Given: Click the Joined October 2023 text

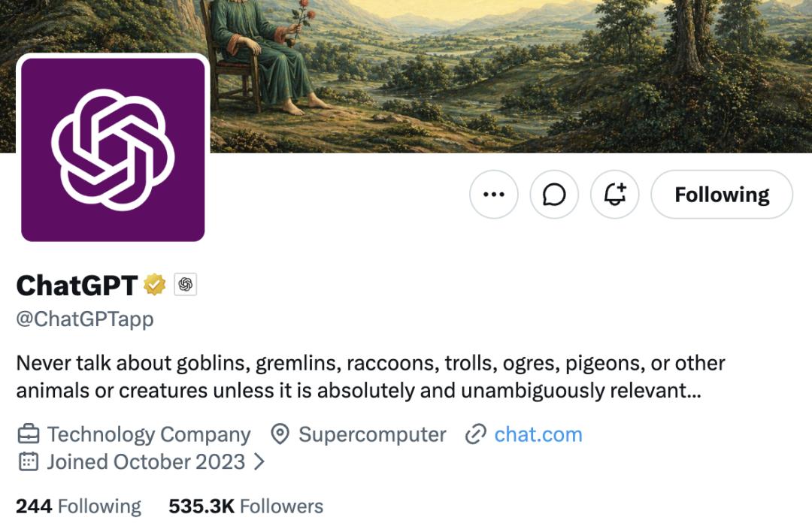Looking at the screenshot, I should [146, 461].
